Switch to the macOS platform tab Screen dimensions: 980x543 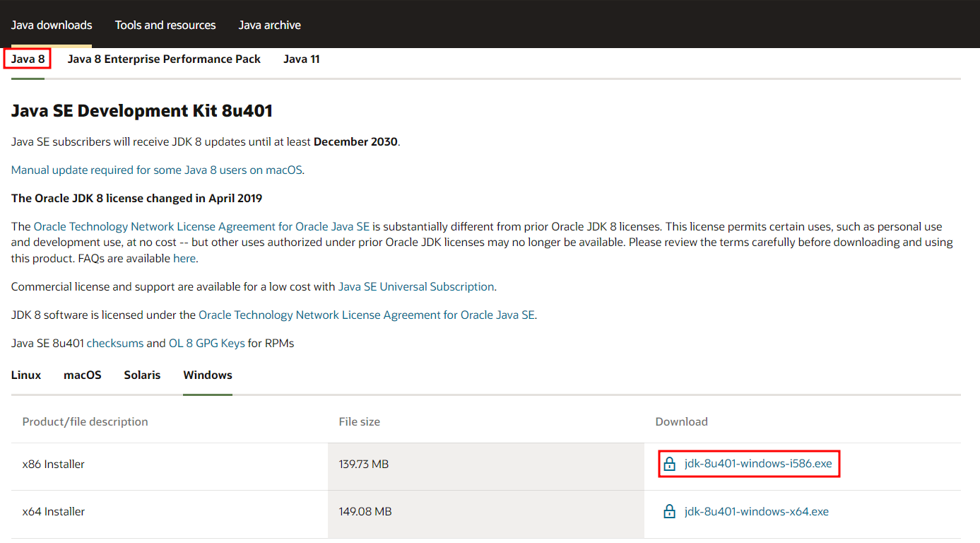(83, 375)
